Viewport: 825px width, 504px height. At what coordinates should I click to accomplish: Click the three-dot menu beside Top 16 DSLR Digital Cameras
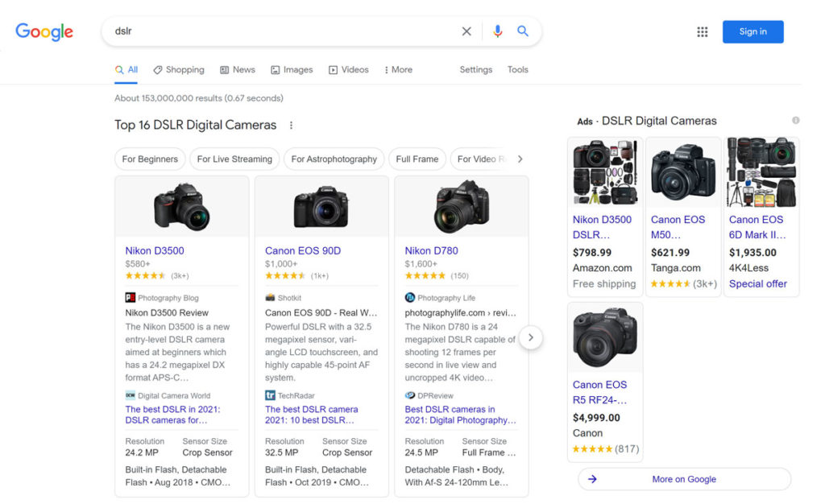coord(290,126)
